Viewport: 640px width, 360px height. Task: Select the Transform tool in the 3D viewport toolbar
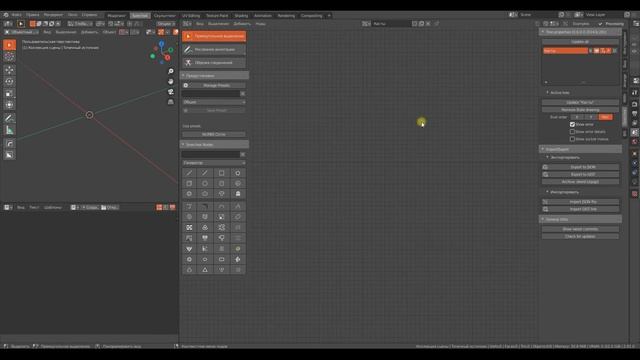click(9, 105)
